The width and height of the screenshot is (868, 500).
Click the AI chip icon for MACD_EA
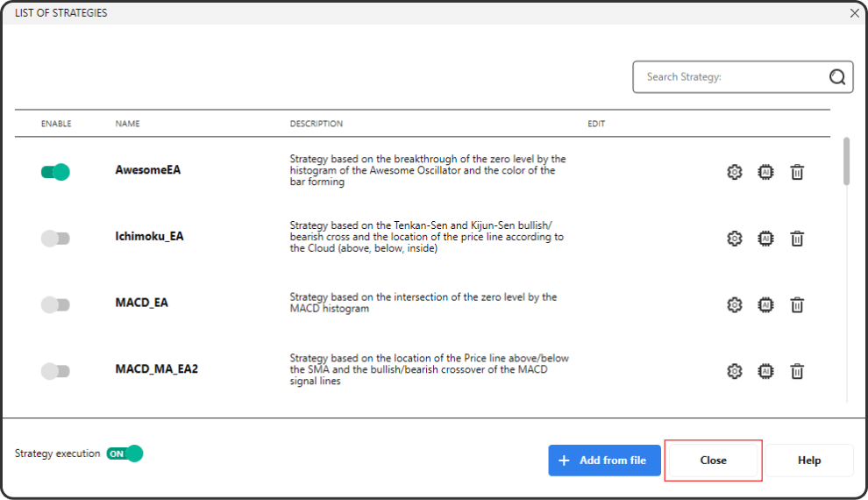(765, 305)
